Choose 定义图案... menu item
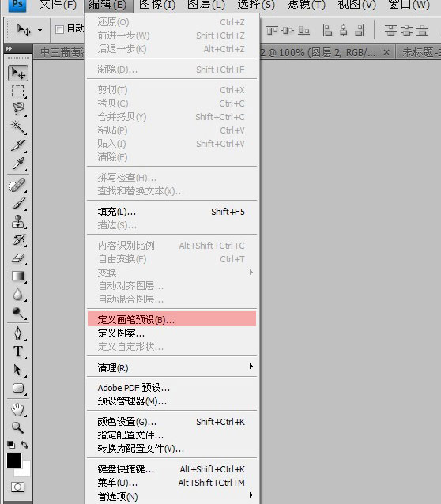441x504 pixels. point(171,333)
